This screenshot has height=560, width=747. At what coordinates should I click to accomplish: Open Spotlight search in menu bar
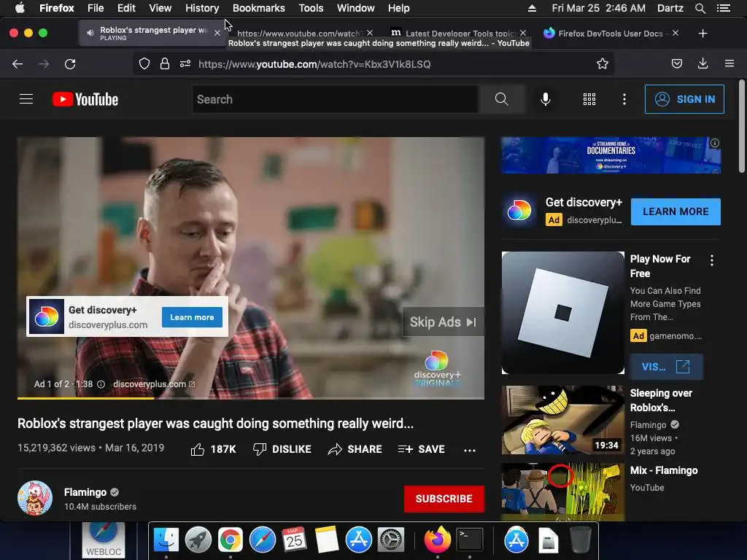point(700,8)
